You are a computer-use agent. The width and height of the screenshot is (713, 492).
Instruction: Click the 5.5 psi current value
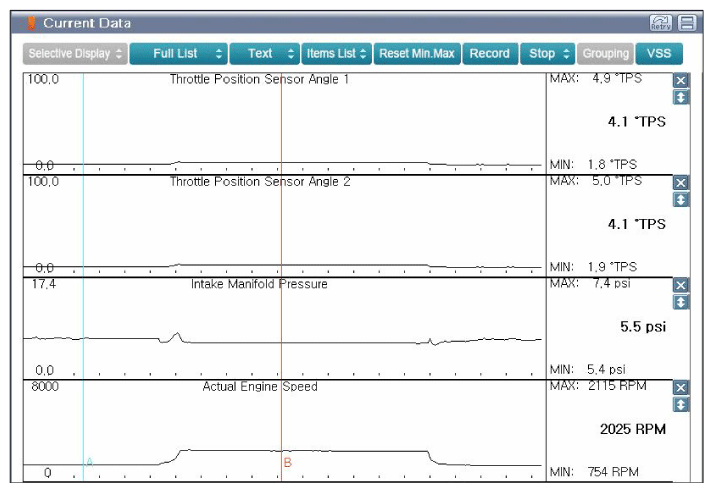[x=643, y=326]
